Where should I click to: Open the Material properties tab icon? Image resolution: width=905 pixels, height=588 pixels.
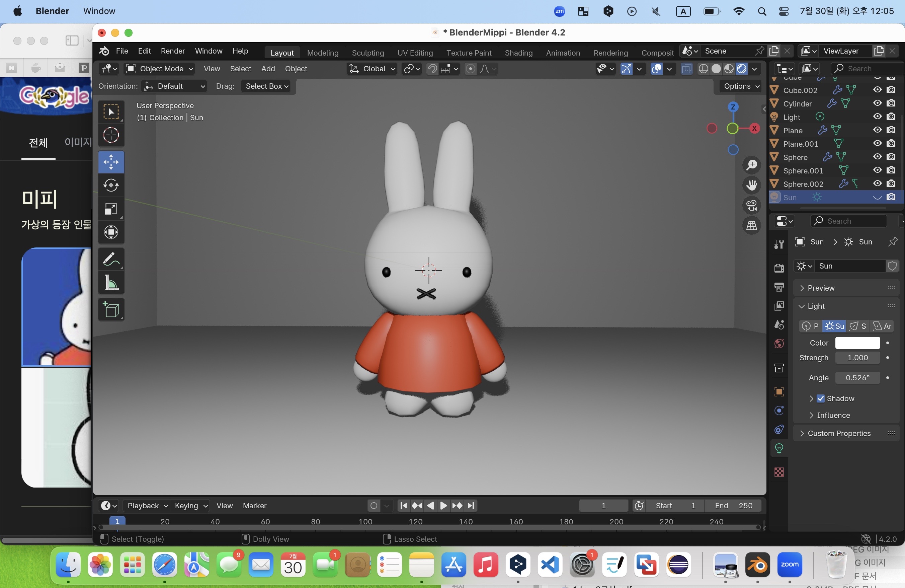click(779, 472)
